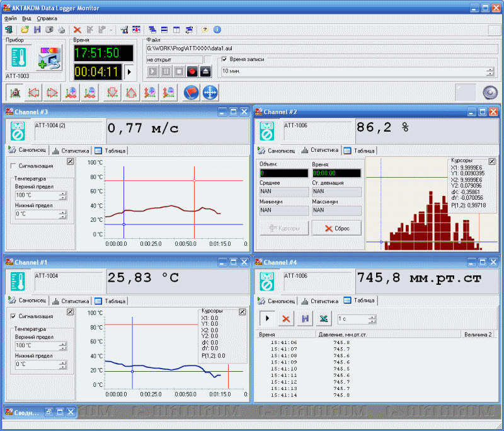
Task: Click the play button in Файл panel
Action: [153, 71]
